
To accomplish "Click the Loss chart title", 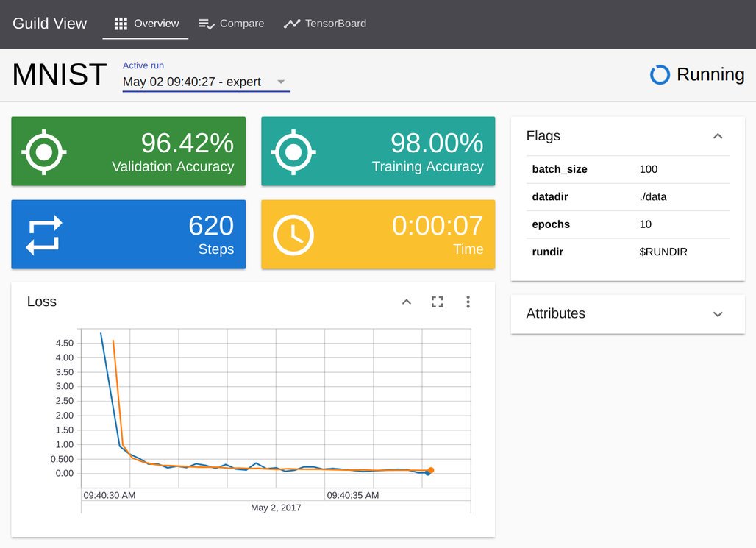I will [41, 302].
